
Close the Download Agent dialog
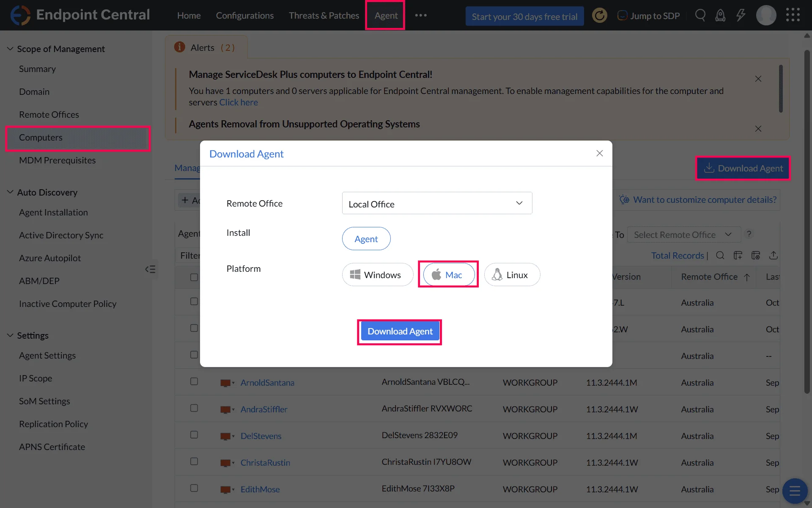click(600, 153)
